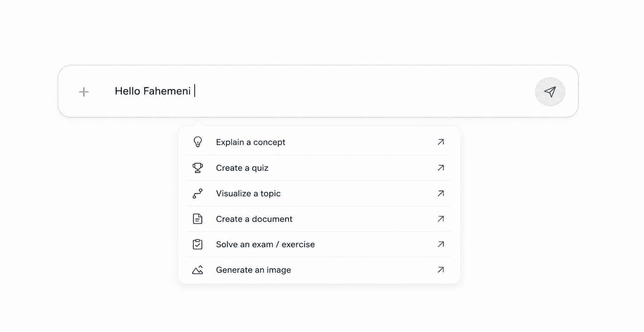The width and height of the screenshot is (644, 332).
Task: Pick the 'Visualize a topic' suggestion
Action: pyautogui.click(x=319, y=193)
